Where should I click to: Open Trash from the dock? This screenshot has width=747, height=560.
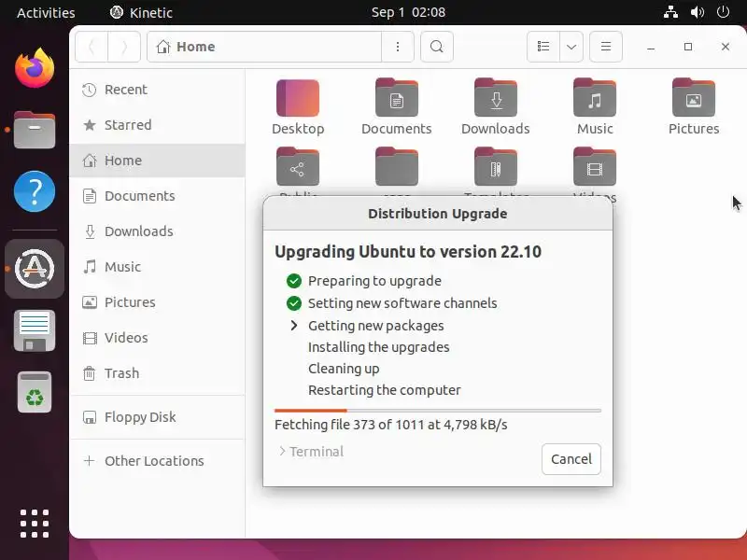(x=35, y=392)
